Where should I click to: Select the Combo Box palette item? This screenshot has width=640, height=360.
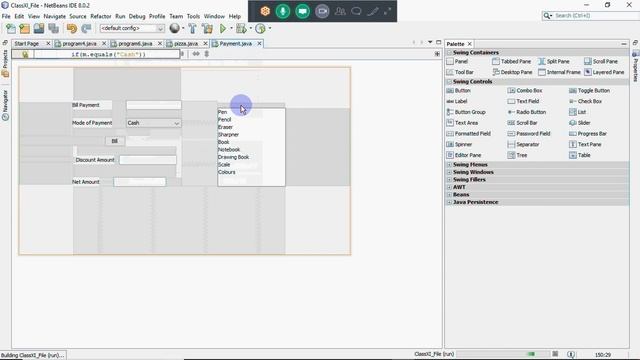525,91
